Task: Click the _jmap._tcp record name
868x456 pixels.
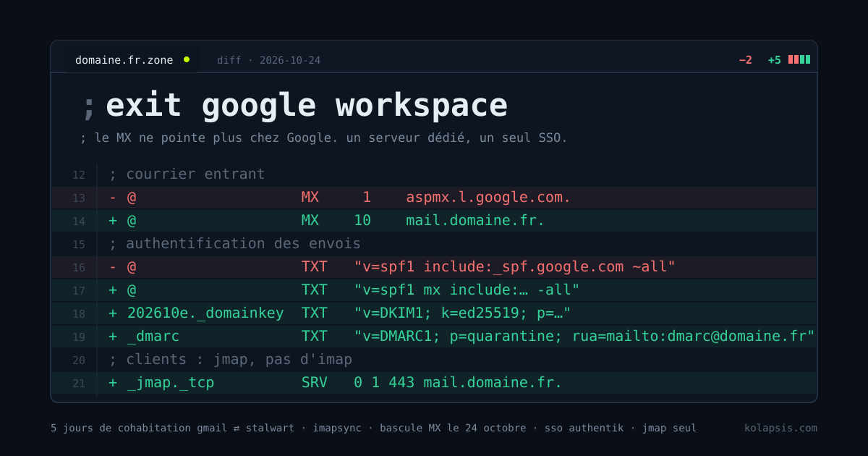Action: (170, 383)
